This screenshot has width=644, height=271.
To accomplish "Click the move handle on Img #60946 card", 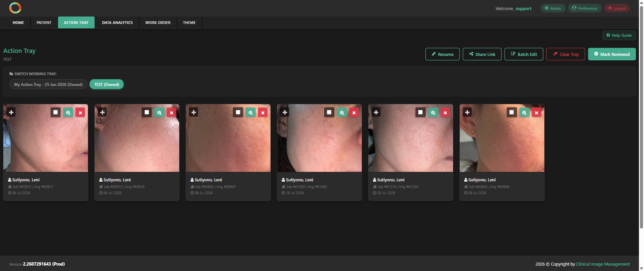I will (468, 112).
